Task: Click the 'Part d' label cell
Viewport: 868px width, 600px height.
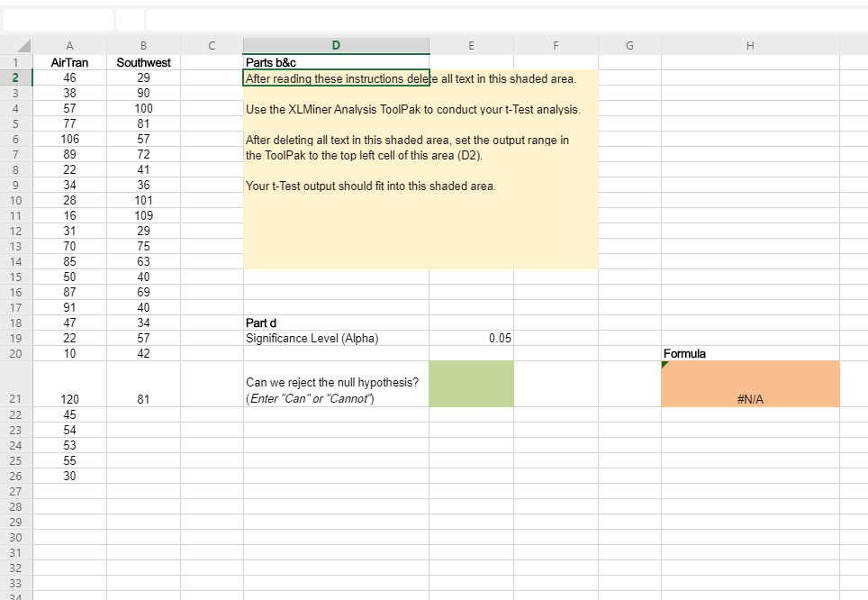Action: [x=336, y=323]
